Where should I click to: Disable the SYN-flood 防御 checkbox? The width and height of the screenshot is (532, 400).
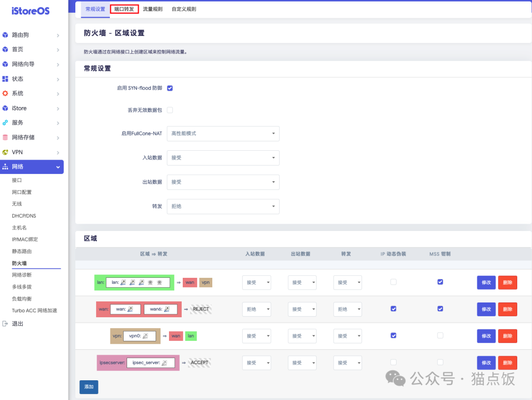(170, 88)
